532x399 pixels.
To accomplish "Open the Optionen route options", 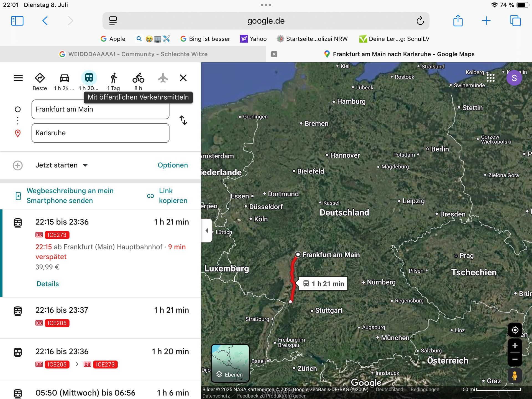I will click(x=173, y=165).
